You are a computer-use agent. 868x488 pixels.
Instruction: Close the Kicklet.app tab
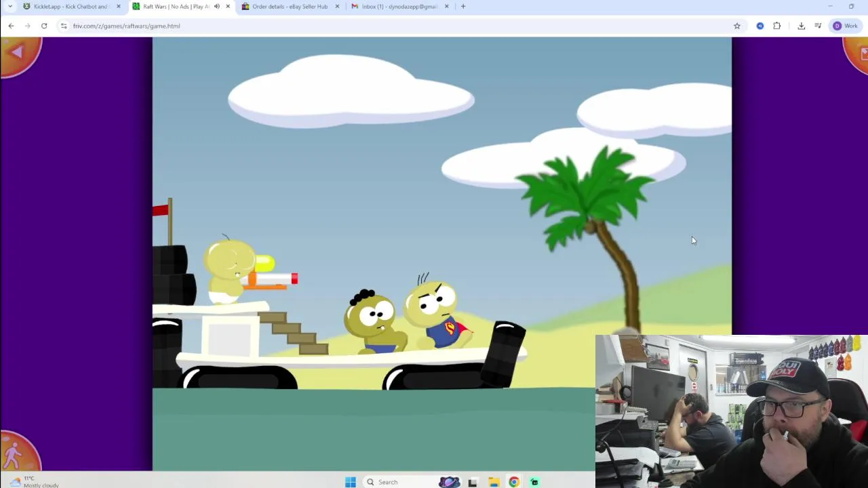[x=118, y=7]
